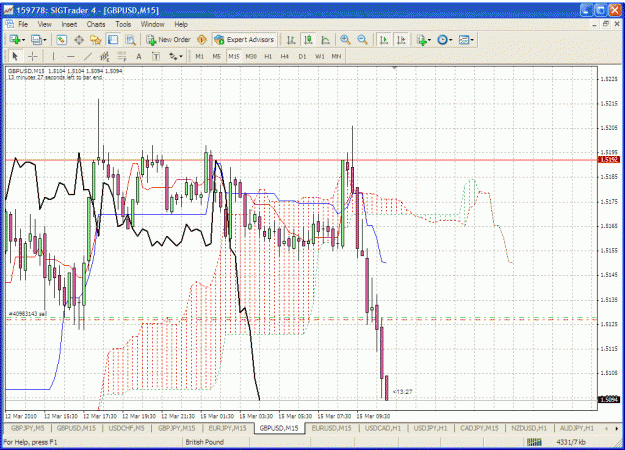Switch timeframe to M30
Screen dimensions: 625x450
(251, 57)
